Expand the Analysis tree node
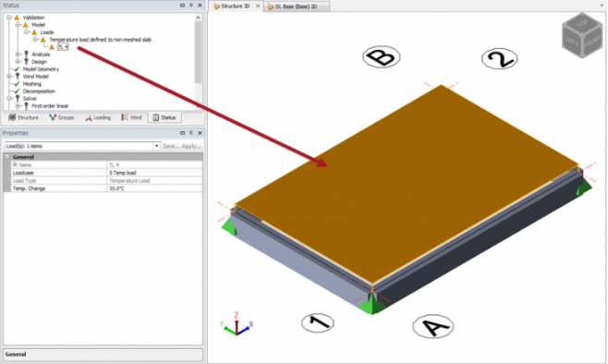This screenshot has height=364, width=608. (18, 55)
